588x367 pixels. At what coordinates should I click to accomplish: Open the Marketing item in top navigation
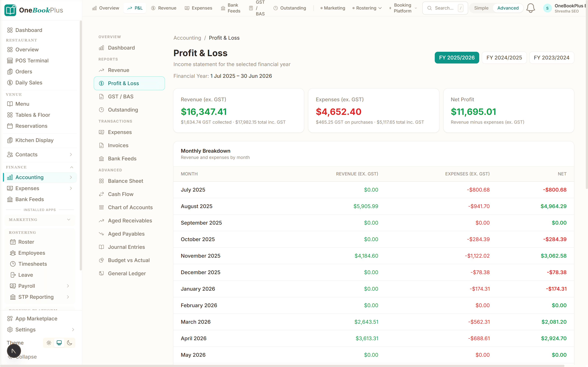[x=335, y=8]
